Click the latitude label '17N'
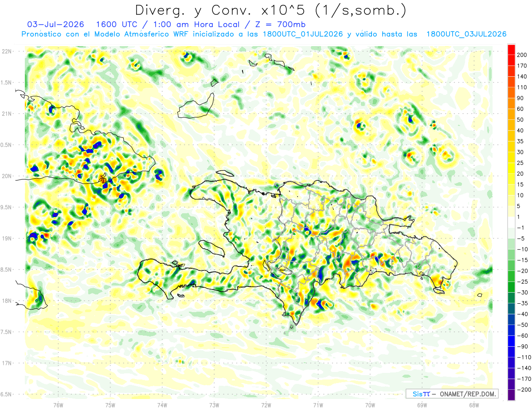The image size is (532, 411). (x=6, y=363)
